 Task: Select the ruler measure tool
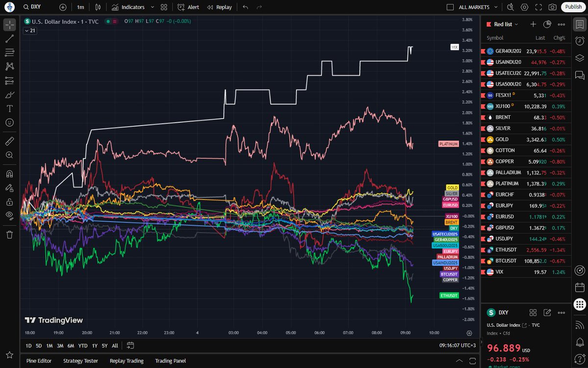click(10, 141)
